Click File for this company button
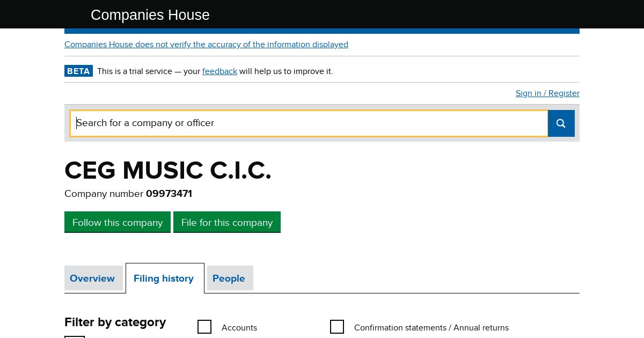Screen dimensions: 644x338 (227, 222)
